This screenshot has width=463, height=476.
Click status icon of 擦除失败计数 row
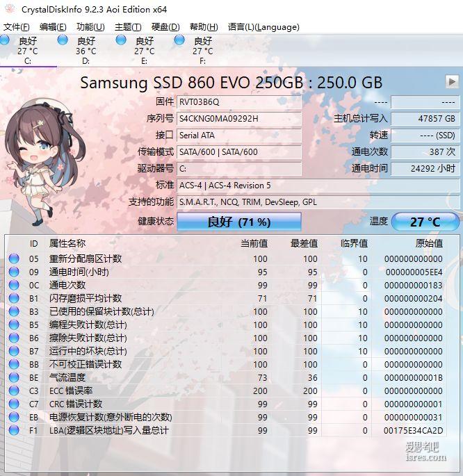[x=14, y=338]
